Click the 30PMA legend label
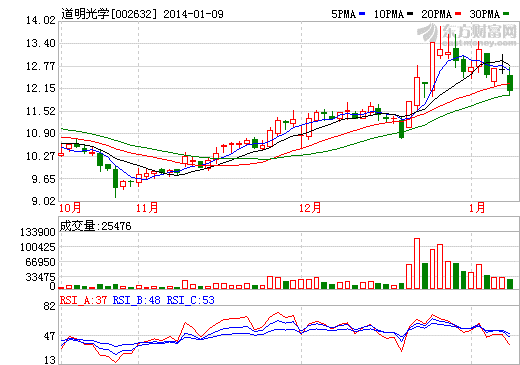Viewport: 520px width, 365px height. click(485, 14)
